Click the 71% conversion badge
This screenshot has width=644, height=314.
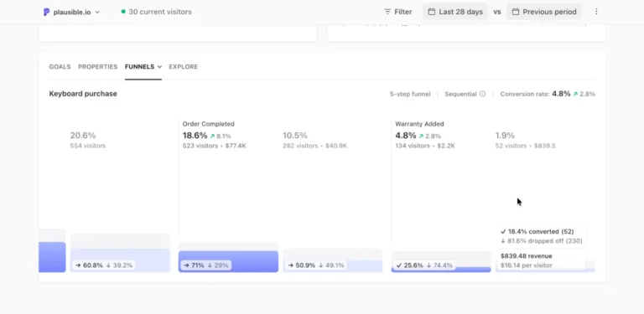pyautogui.click(x=205, y=265)
